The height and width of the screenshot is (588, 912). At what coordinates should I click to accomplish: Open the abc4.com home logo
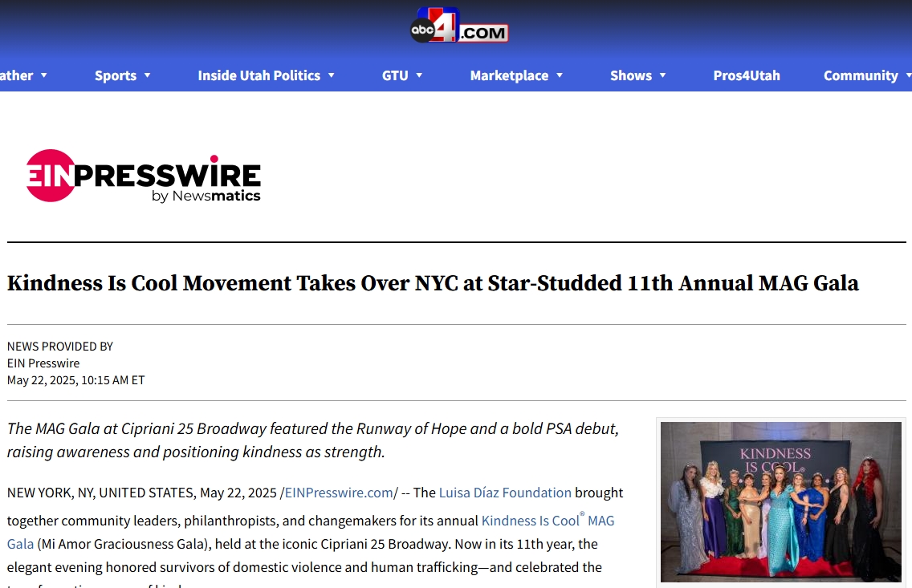coord(459,25)
